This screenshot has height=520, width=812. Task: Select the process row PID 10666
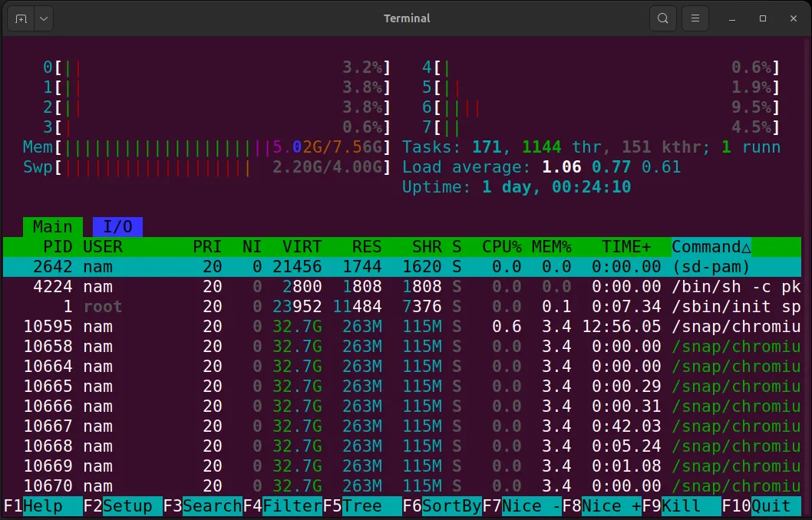pos(402,406)
